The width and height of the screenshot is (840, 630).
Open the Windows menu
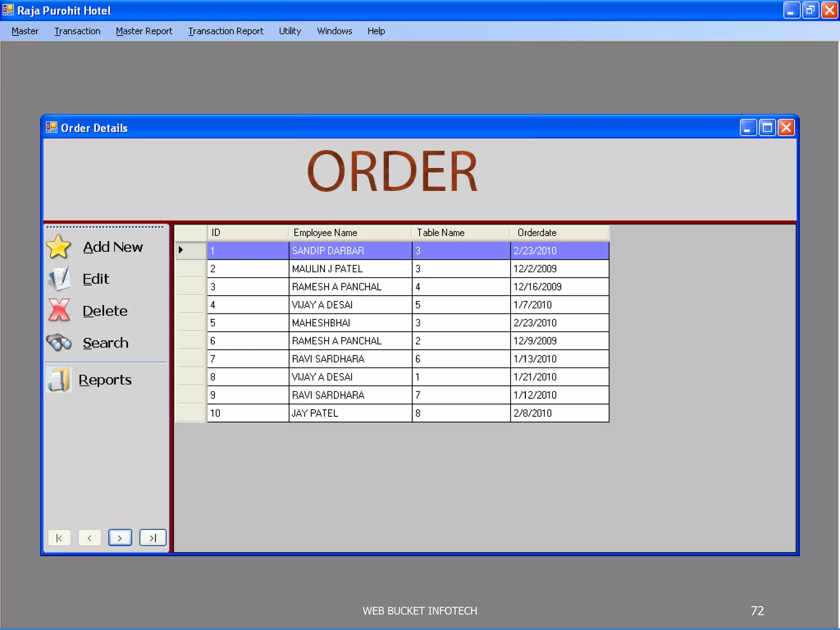(x=334, y=31)
